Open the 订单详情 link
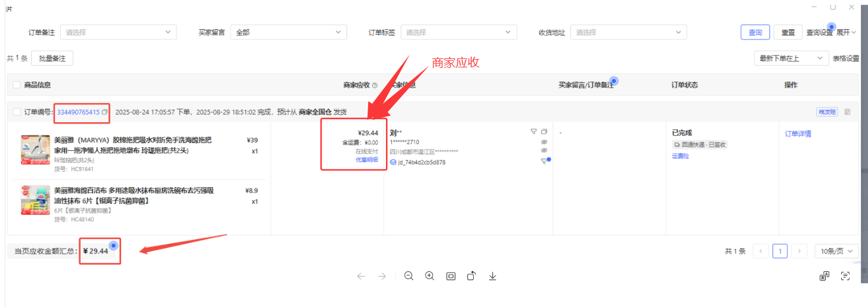This screenshot has height=307, width=868. [798, 134]
